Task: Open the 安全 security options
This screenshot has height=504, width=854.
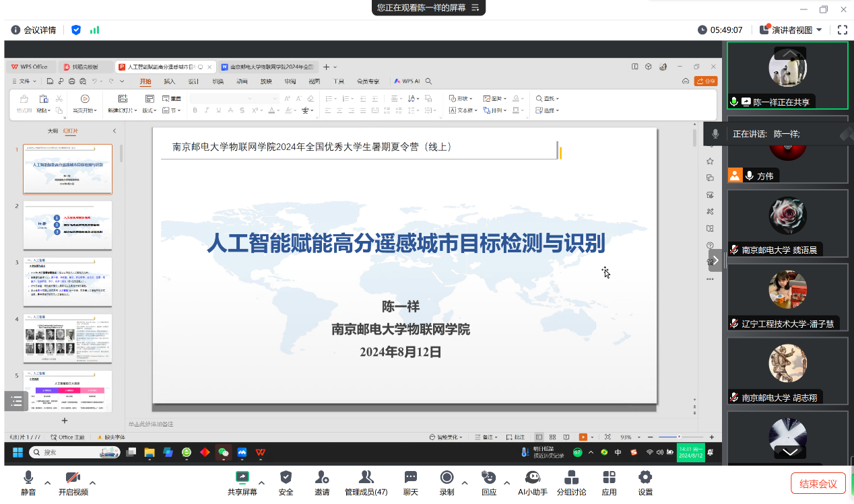Action: pyautogui.click(x=286, y=482)
